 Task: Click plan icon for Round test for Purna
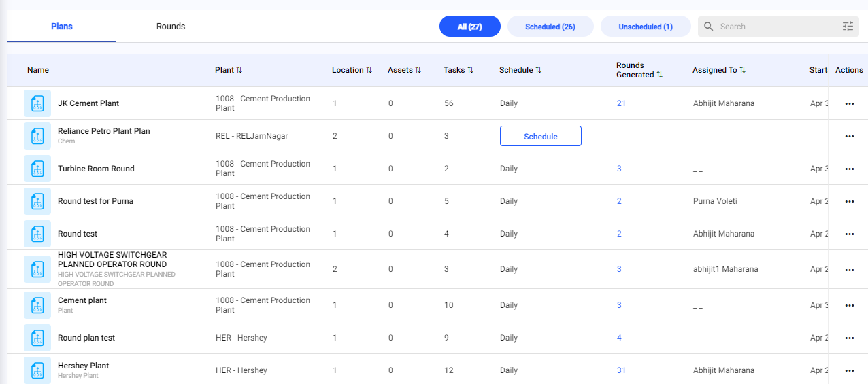37,201
